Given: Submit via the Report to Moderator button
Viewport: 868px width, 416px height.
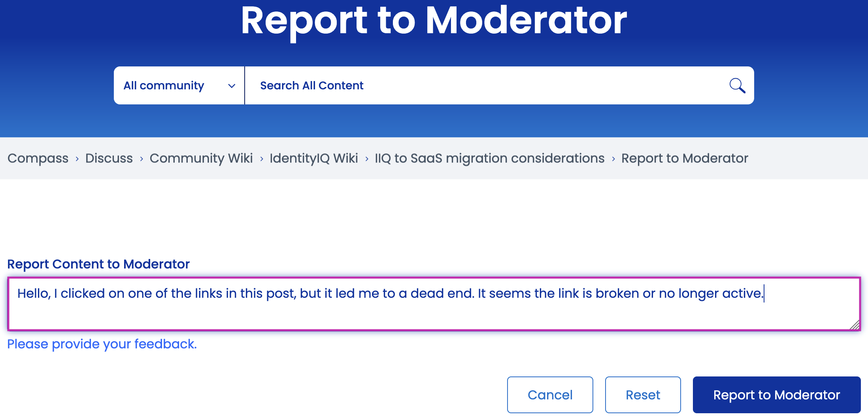Looking at the screenshot, I should (776, 394).
